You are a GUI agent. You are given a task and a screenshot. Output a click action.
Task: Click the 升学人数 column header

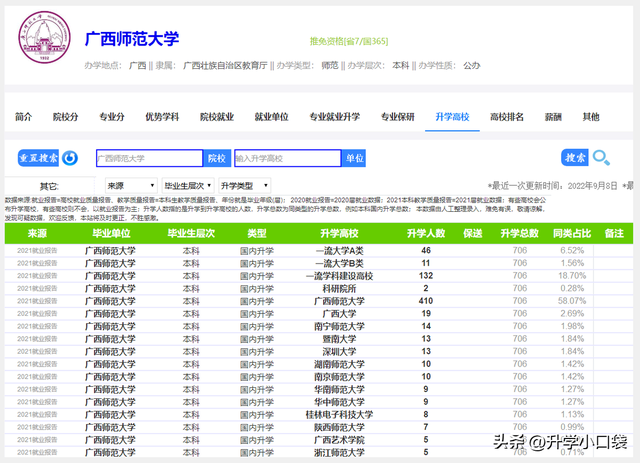click(426, 233)
